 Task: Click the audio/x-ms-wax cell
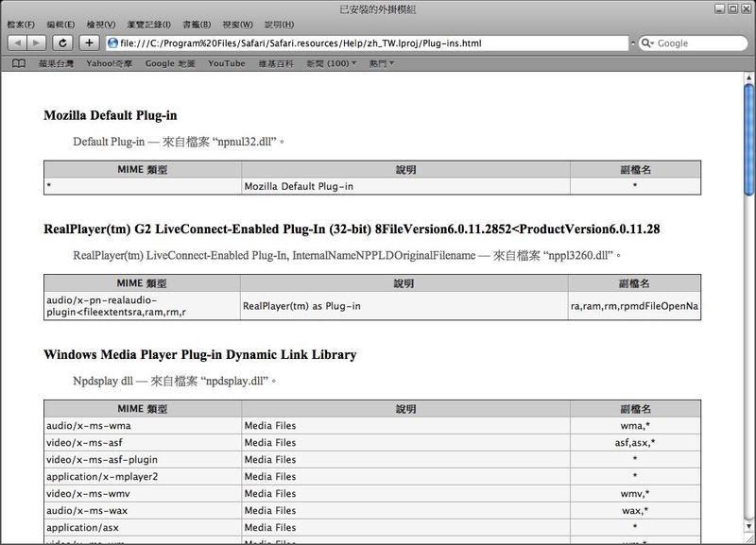pos(143,510)
